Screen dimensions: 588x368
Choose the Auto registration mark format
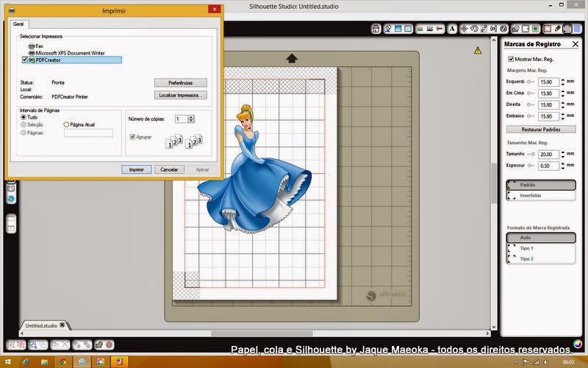(x=541, y=237)
